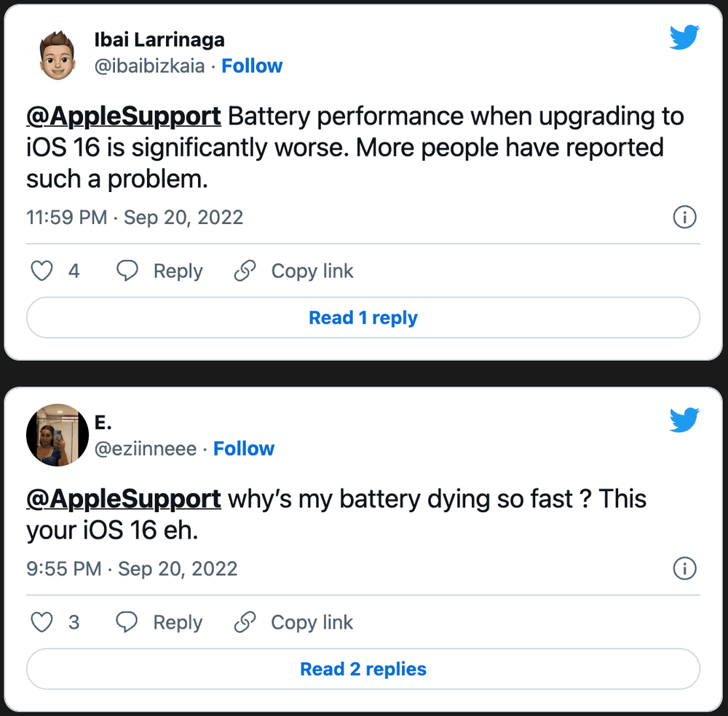The image size is (728, 716).
Task: Click E.'s profile avatar
Action: [x=58, y=434]
